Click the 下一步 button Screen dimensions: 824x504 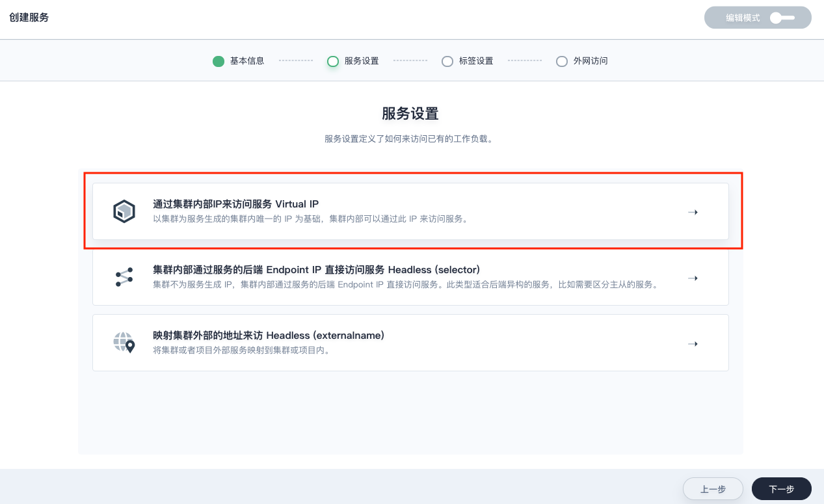[x=781, y=489]
